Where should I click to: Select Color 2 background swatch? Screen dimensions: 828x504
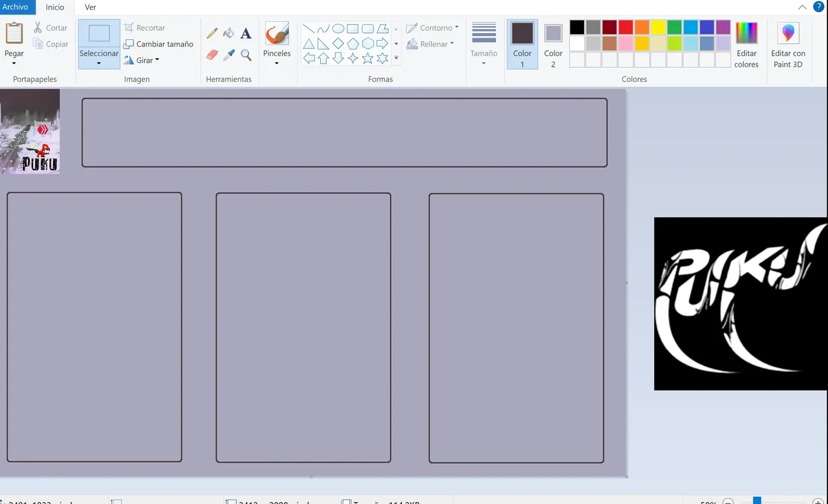point(553,44)
